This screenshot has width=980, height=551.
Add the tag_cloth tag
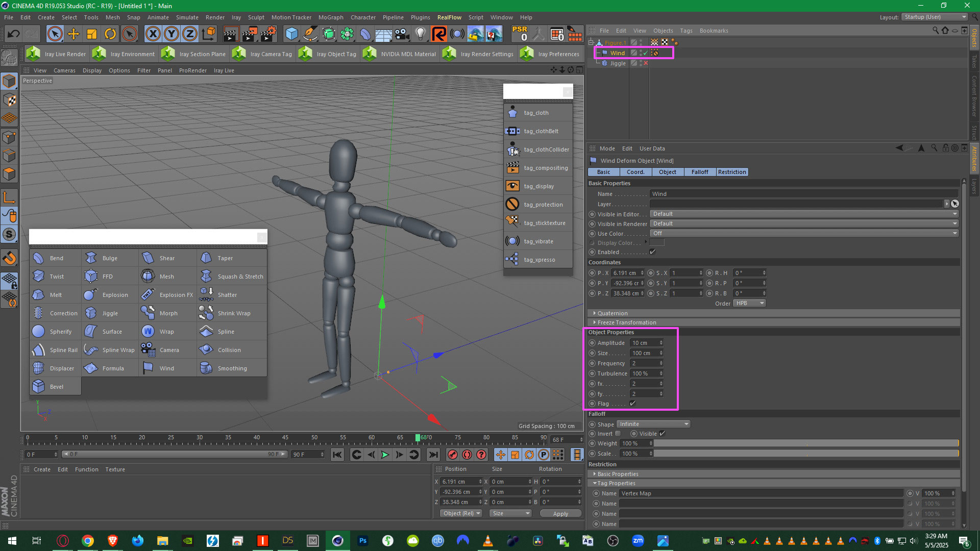[538, 113]
